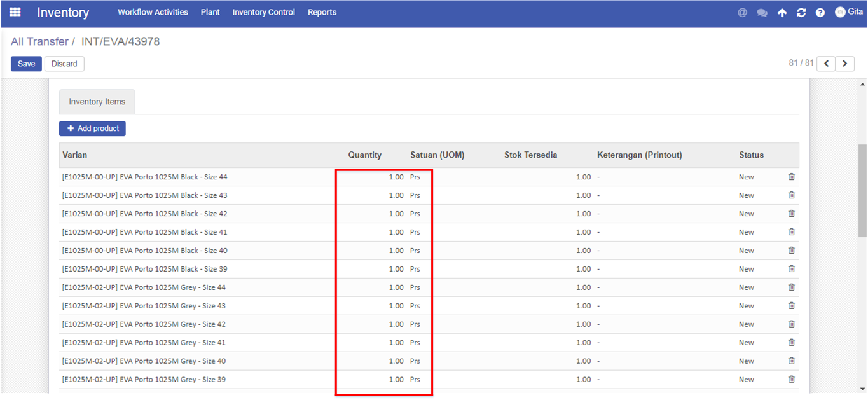Viewport: 868px width, 400px height.
Task: Follow the All Transfer breadcrumb link
Action: tap(39, 41)
